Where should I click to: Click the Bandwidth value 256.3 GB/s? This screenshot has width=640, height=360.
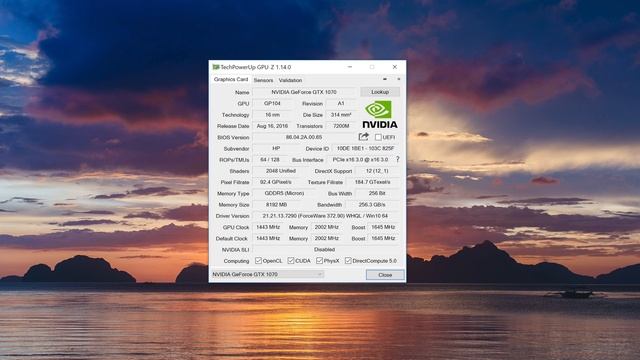click(372, 204)
